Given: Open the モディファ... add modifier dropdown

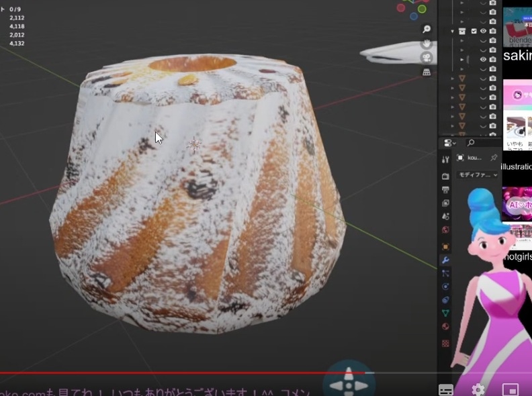Looking at the screenshot, I should [x=478, y=175].
